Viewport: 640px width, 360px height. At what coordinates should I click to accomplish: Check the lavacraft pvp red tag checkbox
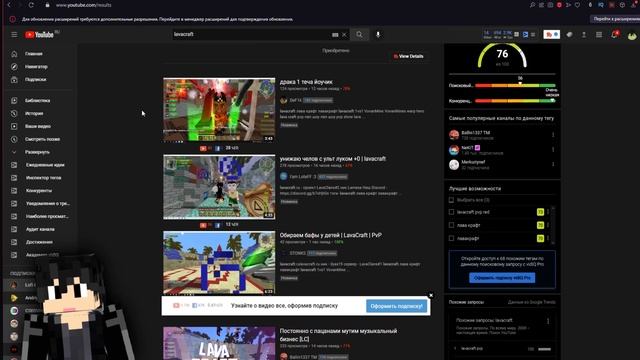[x=451, y=212]
